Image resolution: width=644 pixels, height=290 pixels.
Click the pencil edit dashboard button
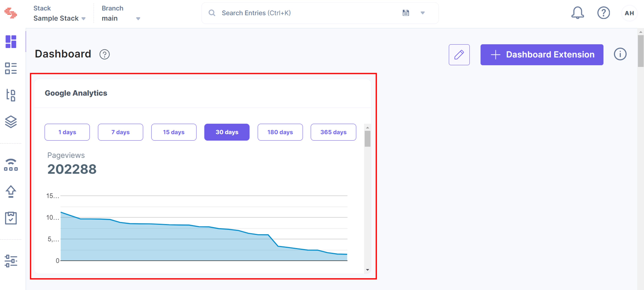[x=459, y=55]
